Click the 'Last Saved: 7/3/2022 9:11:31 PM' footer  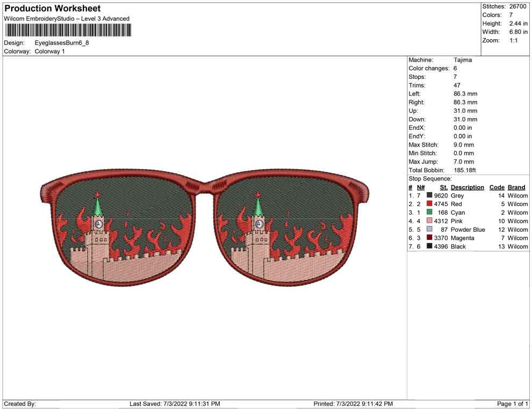pos(175,404)
